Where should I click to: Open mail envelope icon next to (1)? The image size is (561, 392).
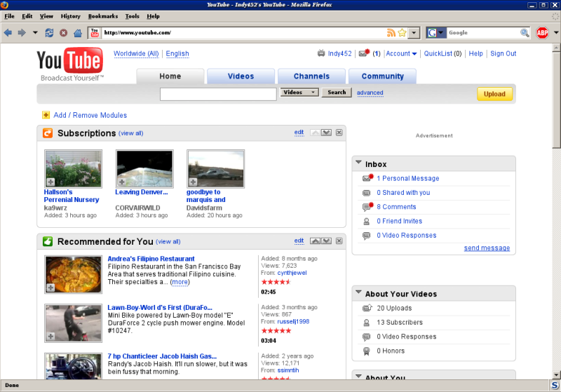click(364, 53)
